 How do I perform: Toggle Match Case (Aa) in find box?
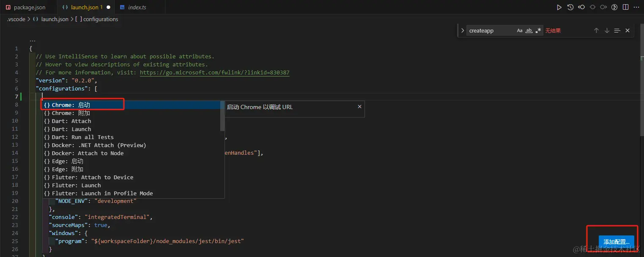(x=520, y=30)
